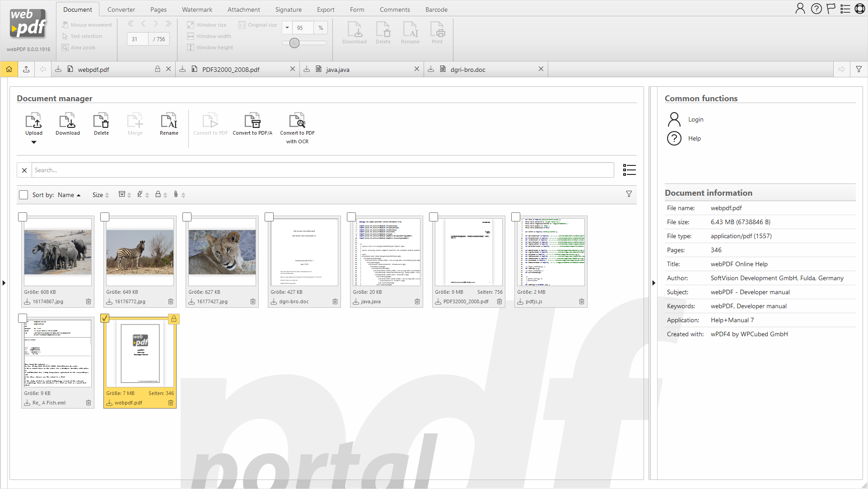Click Convert to PDF with OCR icon

(x=297, y=121)
